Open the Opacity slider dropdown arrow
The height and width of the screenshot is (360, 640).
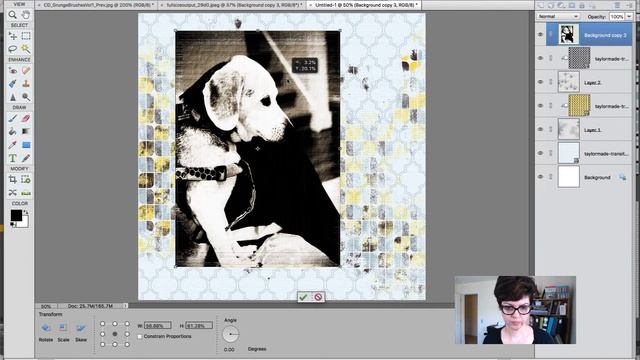click(629, 16)
